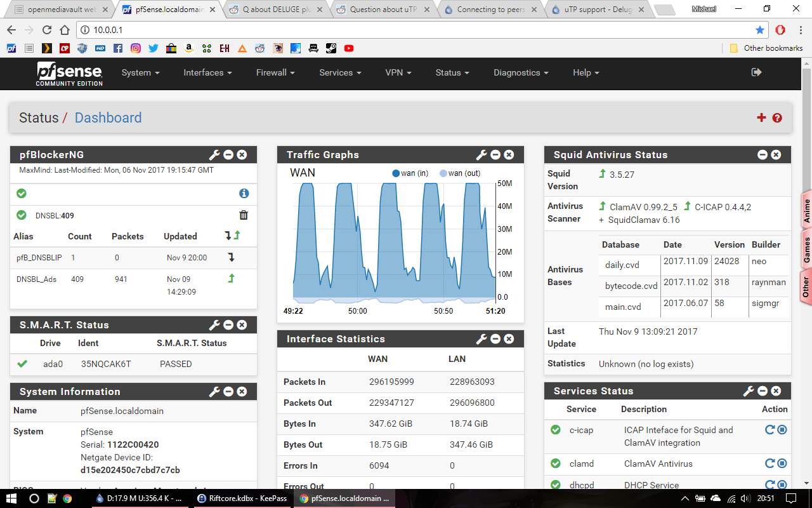Open the Help dropdown menu
This screenshot has width=812, height=508.
coord(586,72)
